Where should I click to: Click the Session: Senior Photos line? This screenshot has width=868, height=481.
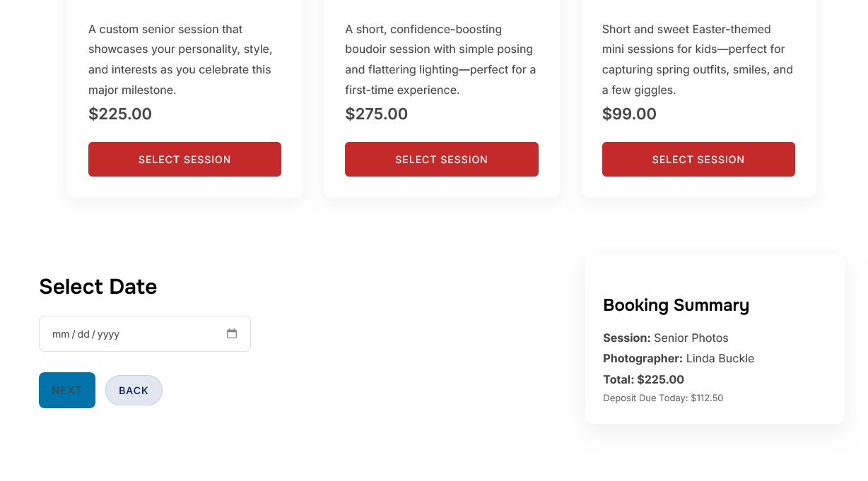click(x=665, y=338)
